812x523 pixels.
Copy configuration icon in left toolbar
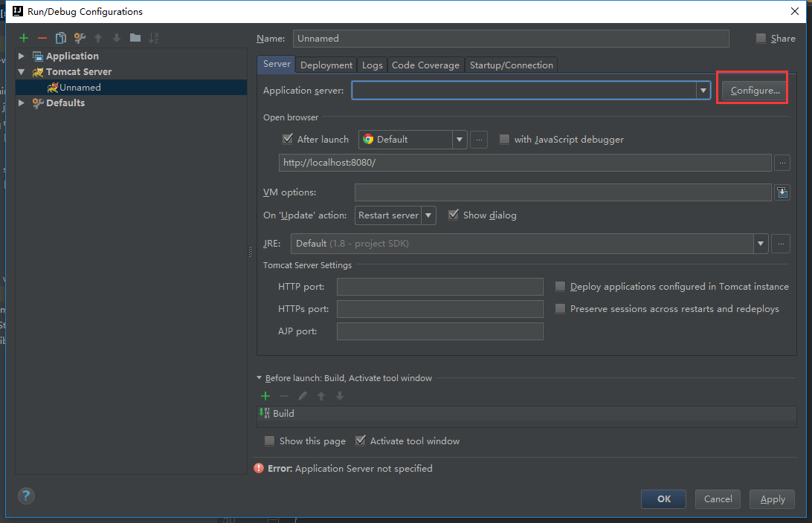pyautogui.click(x=60, y=38)
